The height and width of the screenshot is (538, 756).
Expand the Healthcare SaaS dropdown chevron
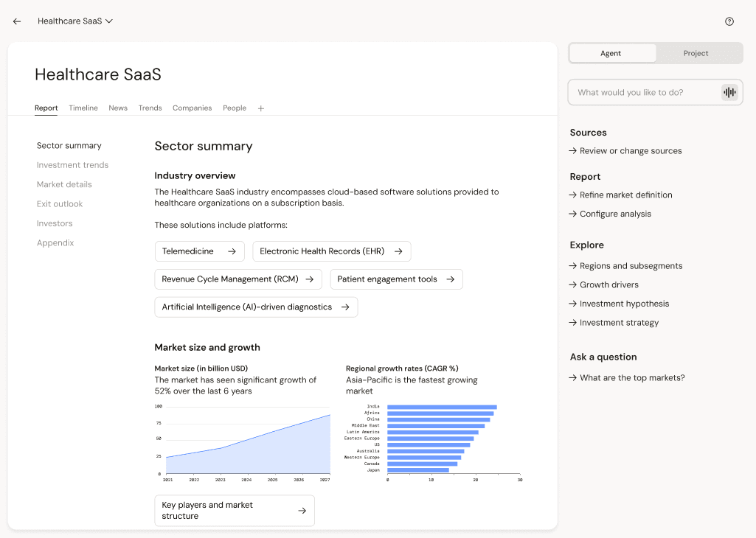click(x=109, y=21)
